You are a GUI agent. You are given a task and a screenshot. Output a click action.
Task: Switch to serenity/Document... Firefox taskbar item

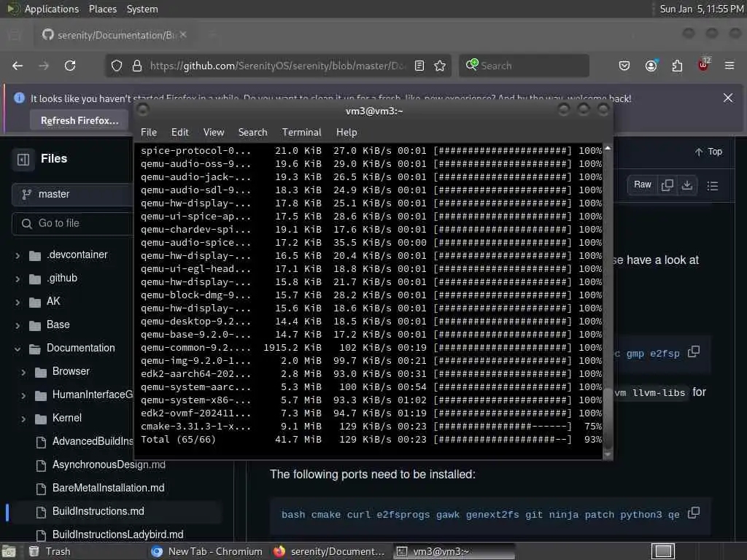point(329,551)
